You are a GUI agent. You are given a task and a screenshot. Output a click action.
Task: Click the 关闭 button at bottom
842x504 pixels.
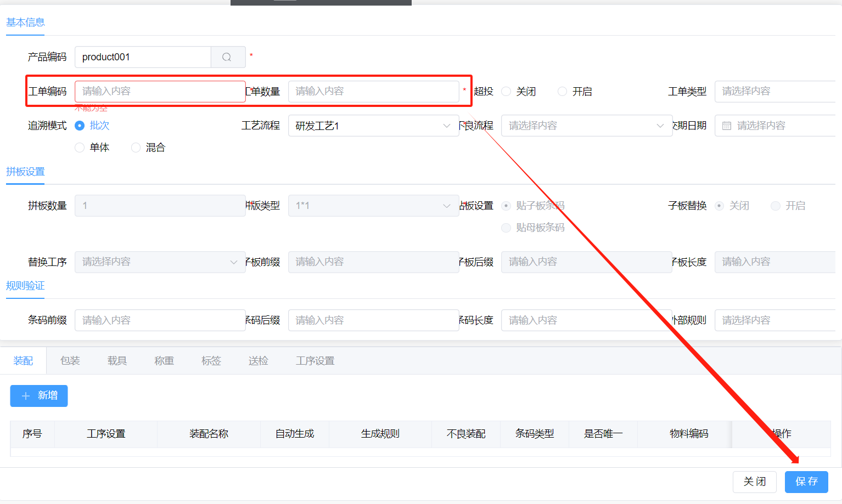pos(754,482)
